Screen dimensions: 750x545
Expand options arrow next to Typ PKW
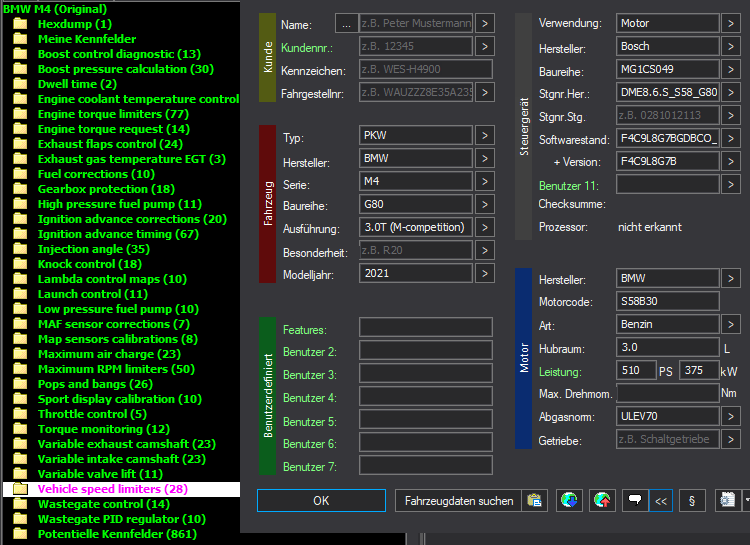[x=485, y=135]
